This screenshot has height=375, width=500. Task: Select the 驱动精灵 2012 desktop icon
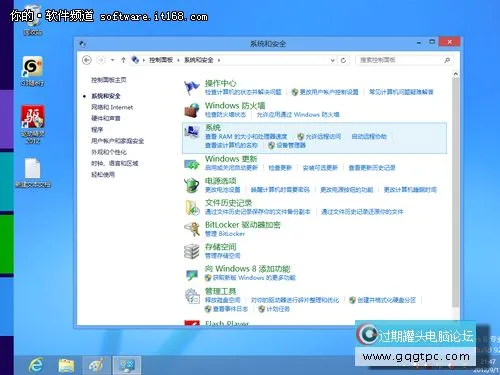[33, 124]
